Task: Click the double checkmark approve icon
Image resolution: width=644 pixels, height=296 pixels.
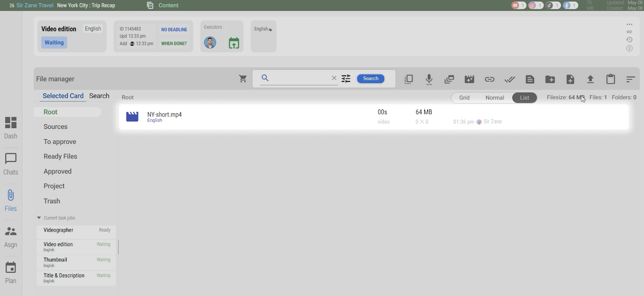Action: [510, 79]
